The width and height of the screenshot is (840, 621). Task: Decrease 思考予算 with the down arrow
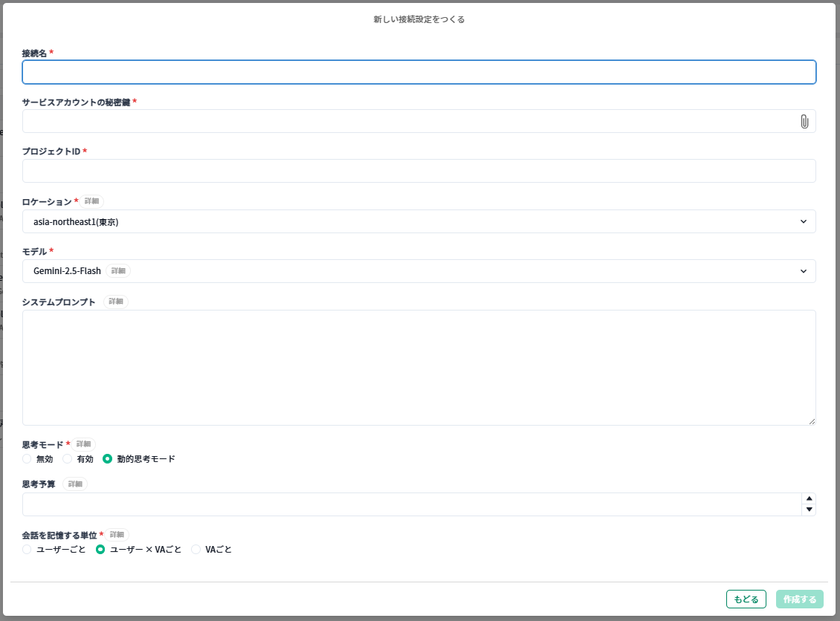pyautogui.click(x=809, y=510)
